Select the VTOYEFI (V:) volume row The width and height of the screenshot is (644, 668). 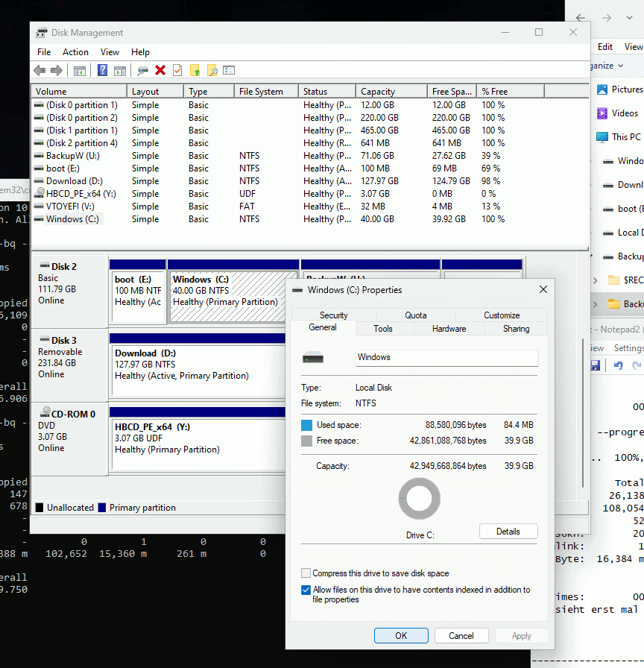click(x=310, y=207)
